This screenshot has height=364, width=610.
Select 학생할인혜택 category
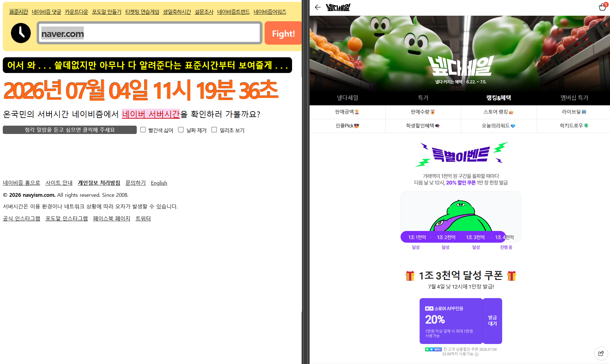coord(423,126)
